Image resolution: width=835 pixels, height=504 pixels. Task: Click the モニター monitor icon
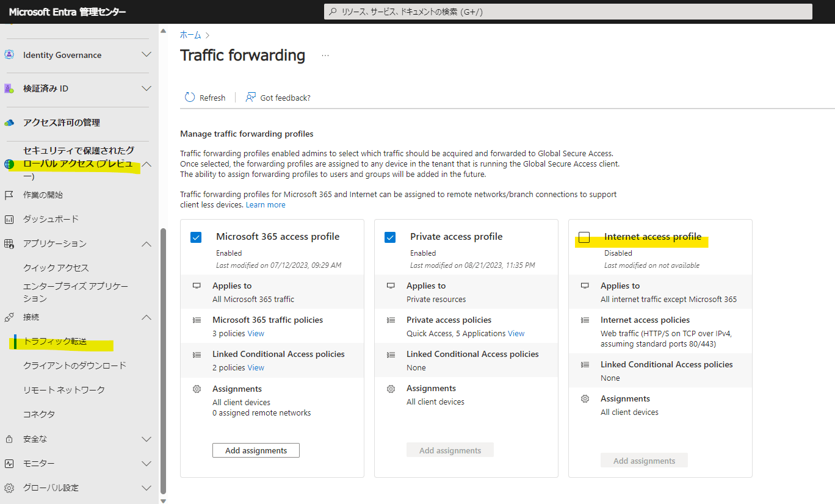click(9, 464)
